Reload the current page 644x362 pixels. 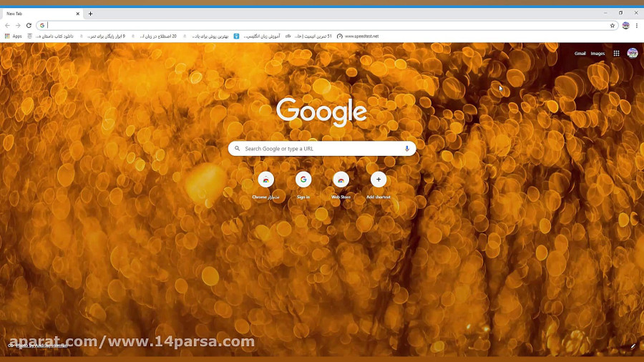point(29,26)
